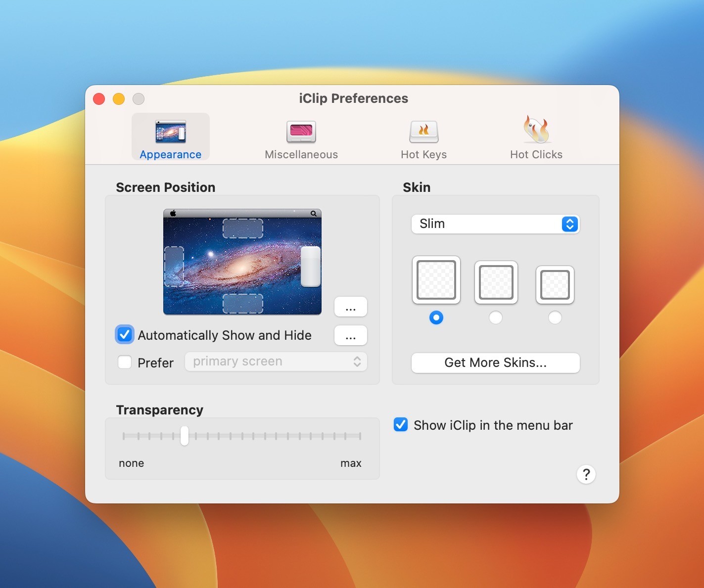Click the Spotlight icon in screen preview
704x588 pixels.
click(x=314, y=214)
